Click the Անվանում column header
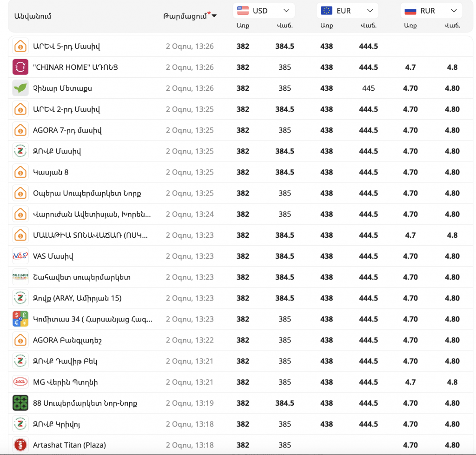 (x=33, y=16)
